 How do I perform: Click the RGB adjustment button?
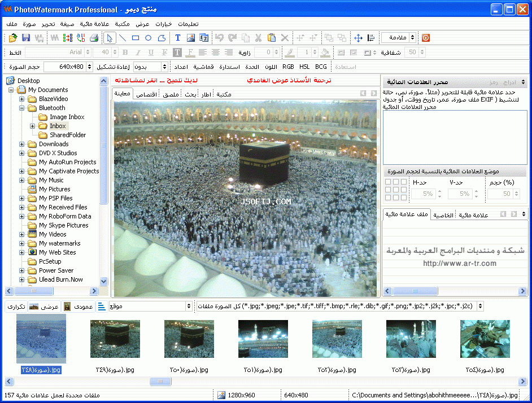coord(288,67)
